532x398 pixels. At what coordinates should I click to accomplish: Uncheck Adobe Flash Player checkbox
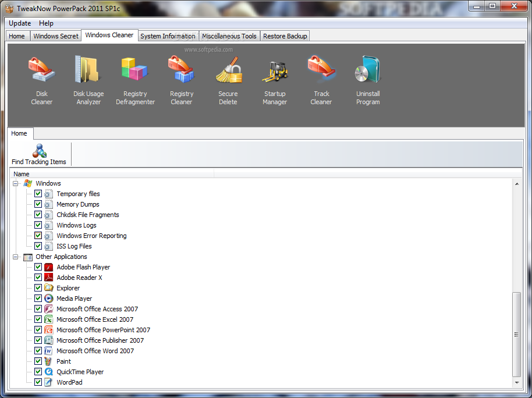tap(38, 267)
